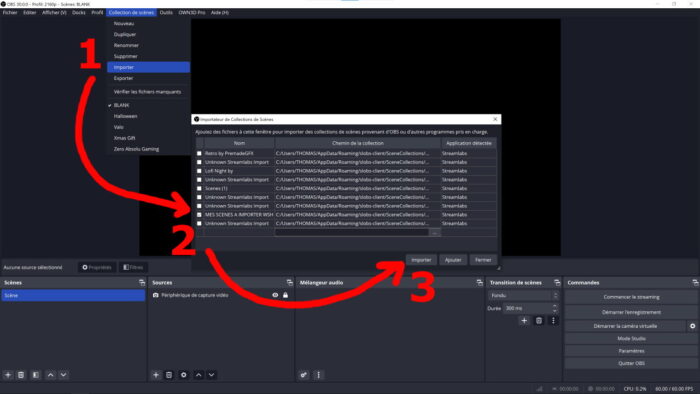Choose Vérifier les fichiers manquants
Viewport: 700px width, 394px height.
[148, 91]
